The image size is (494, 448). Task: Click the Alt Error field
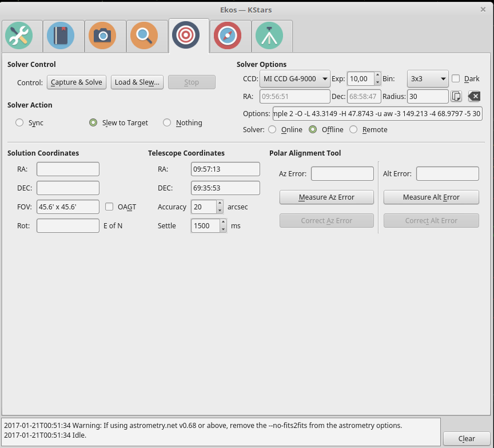pyautogui.click(x=448, y=174)
